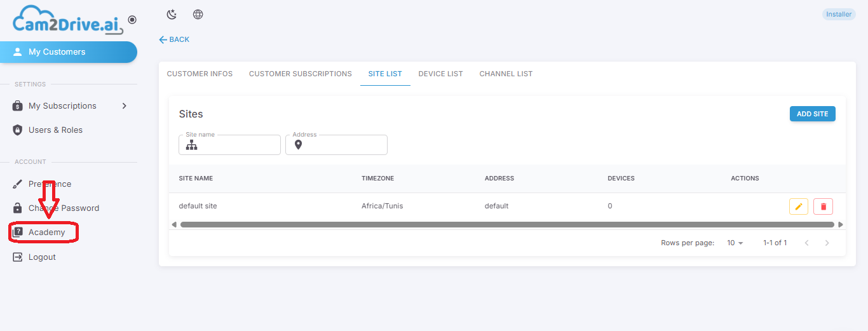The height and width of the screenshot is (331, 868).
Task: Click the Users & Roles shield icon
Action: 18,130
